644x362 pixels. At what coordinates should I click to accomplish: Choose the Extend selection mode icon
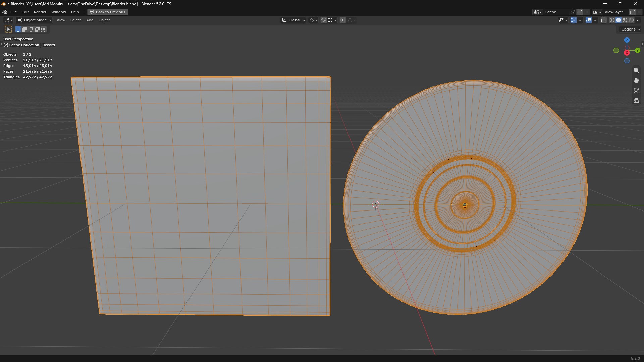pos(24,29)
